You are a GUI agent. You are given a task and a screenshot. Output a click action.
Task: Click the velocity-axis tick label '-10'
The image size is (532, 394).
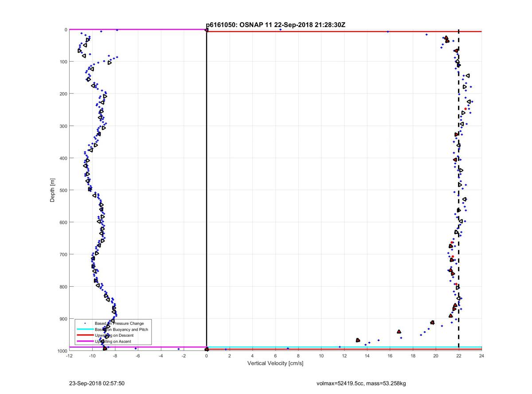pyautogui.click(x=92, y=355)
